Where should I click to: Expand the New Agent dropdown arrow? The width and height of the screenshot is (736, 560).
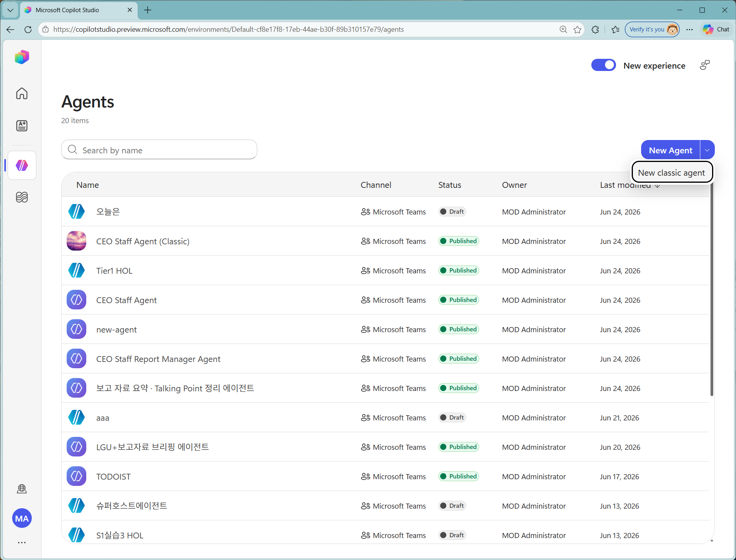pos(707,150)
